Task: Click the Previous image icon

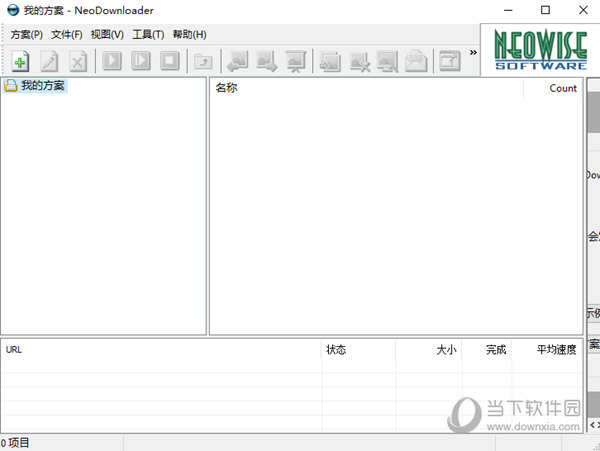Action: (x=238, y=61)
